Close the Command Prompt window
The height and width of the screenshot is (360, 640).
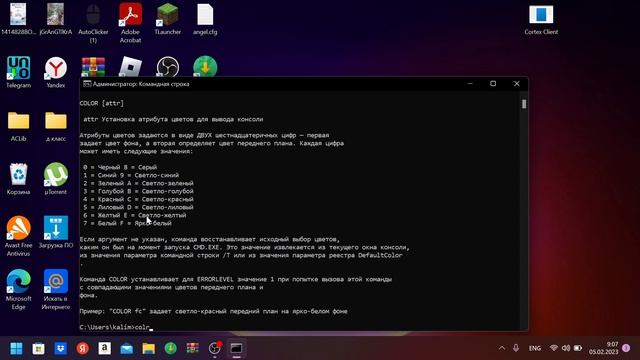click(517, 84)
